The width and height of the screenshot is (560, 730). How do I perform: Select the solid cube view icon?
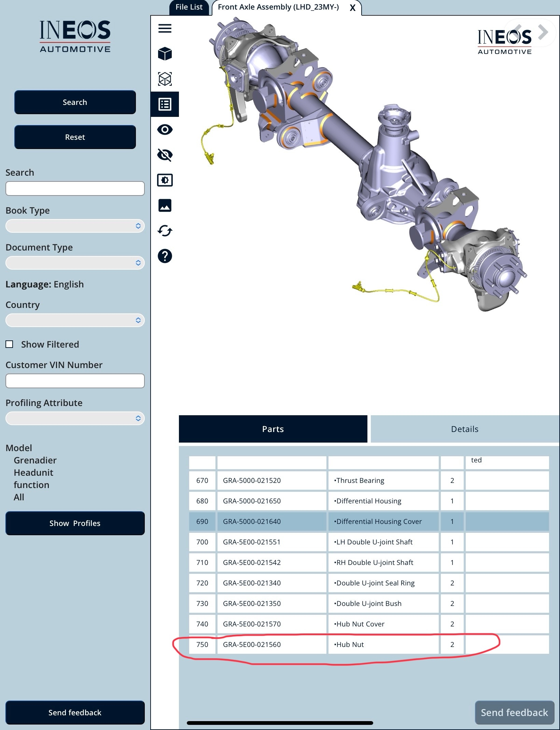165,54
